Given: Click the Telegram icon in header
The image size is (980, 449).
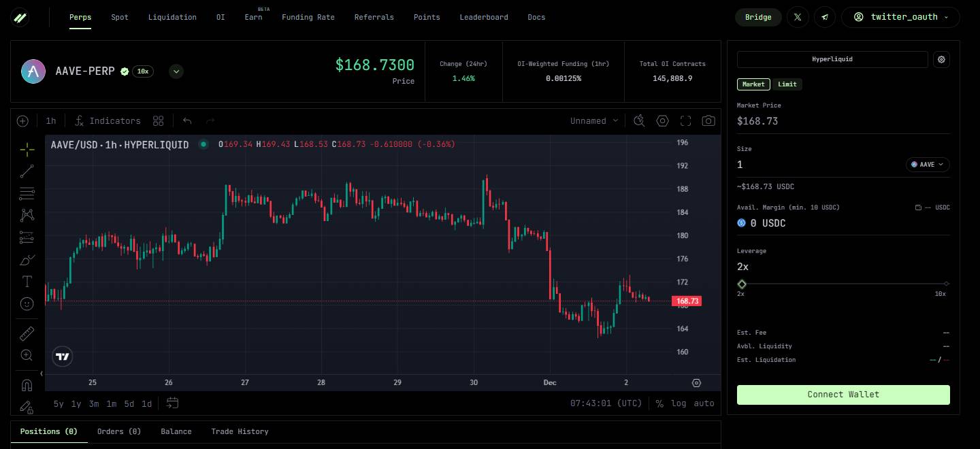Looking at the screenshot, I should [825, 17].
